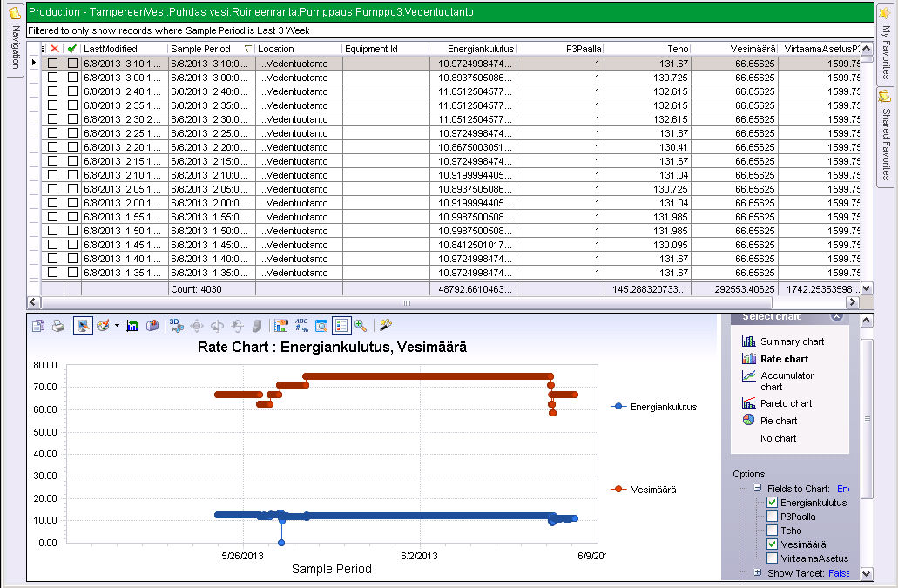Screen dimensions: 898x588
Task: Open the My Favorites side tab
Action: (x=886, y=43)
